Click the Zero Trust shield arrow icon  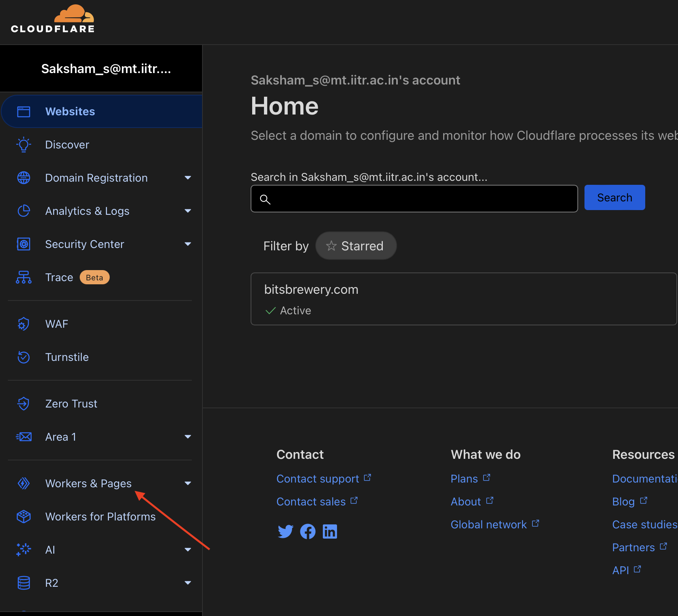click(x=24, y=404)
